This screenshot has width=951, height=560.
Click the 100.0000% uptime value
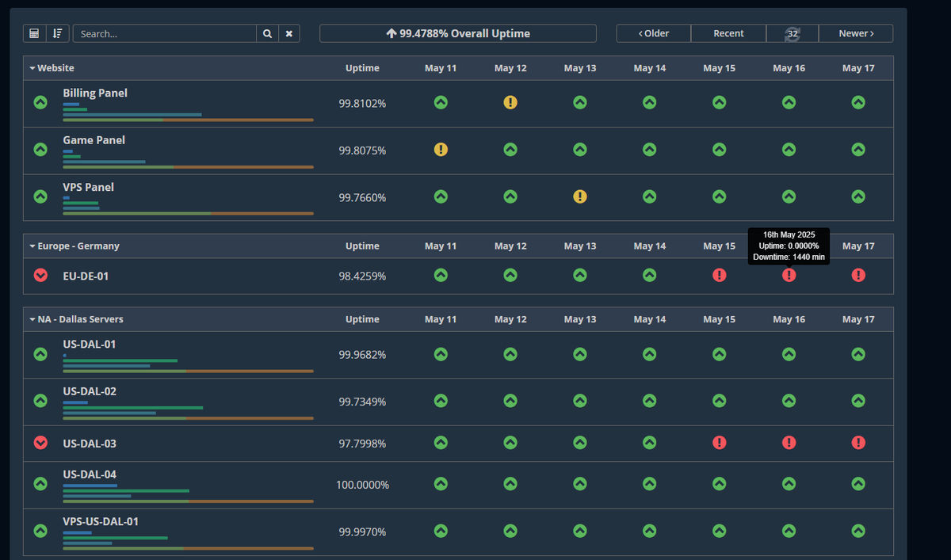click(x=362, y=484)
